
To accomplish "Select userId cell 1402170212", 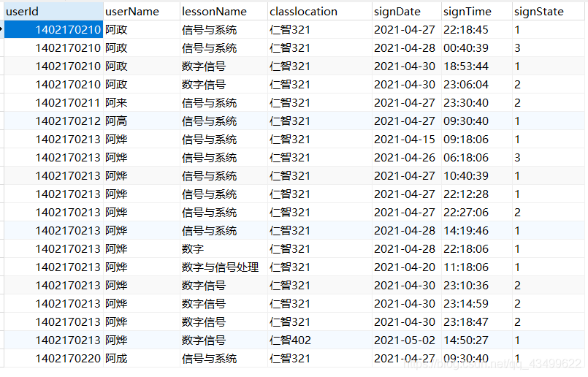I will click(53, 121).
